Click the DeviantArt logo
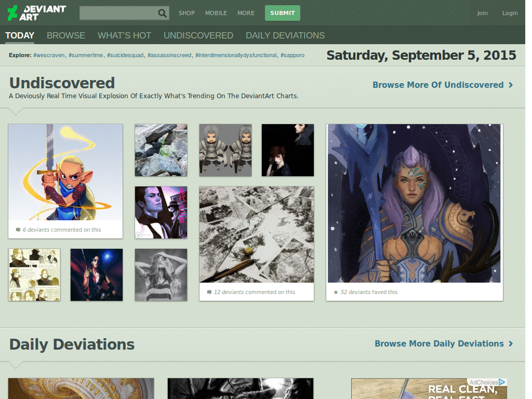This screenshot has height=399, width=532. [x=37, y=13]
